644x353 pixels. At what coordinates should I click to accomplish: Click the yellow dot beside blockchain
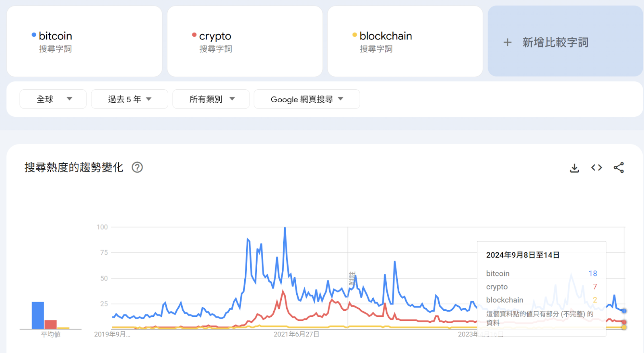(354, 35)
